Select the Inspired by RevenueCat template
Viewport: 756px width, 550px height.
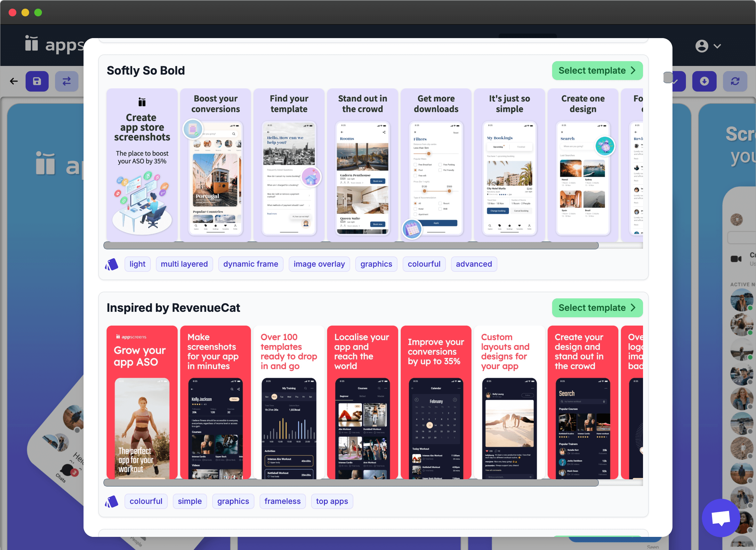click(597, 307)
